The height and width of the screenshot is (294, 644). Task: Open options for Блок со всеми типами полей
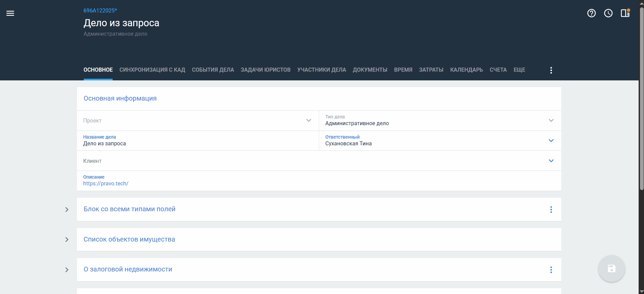pos(551,210)
